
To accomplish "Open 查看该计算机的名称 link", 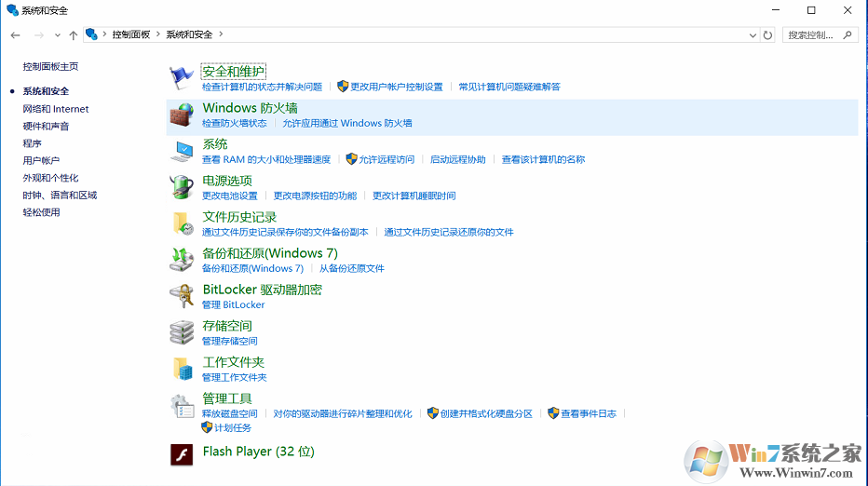I will click(x=543, y=159).
